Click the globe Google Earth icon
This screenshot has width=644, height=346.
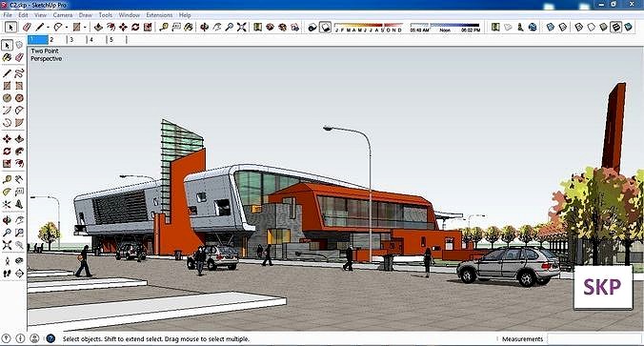(x=533, y=27)
